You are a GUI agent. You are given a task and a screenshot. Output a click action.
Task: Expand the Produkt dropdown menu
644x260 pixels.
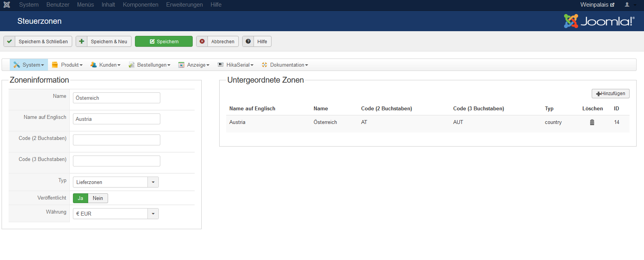67,65
